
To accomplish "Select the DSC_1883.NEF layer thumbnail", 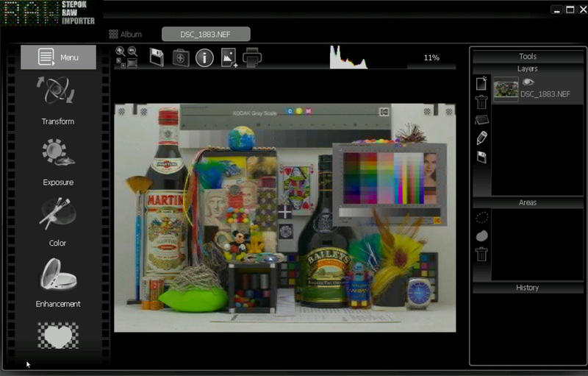I will [x=506, y=89].
